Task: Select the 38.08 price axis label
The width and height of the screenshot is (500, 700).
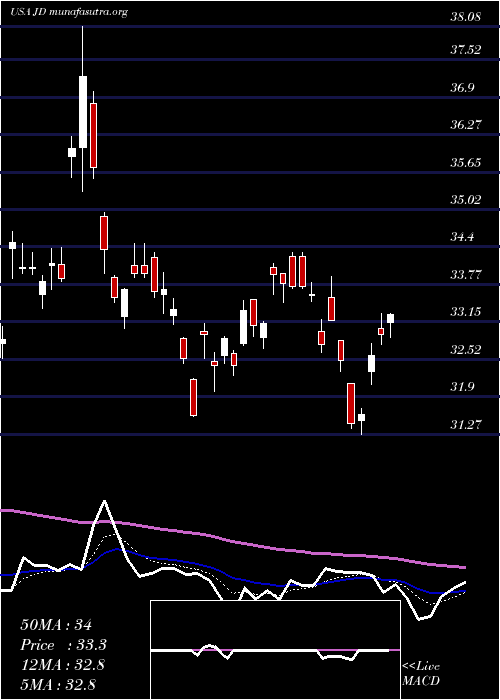Action: pyautogui.click(x=465, y=17)
